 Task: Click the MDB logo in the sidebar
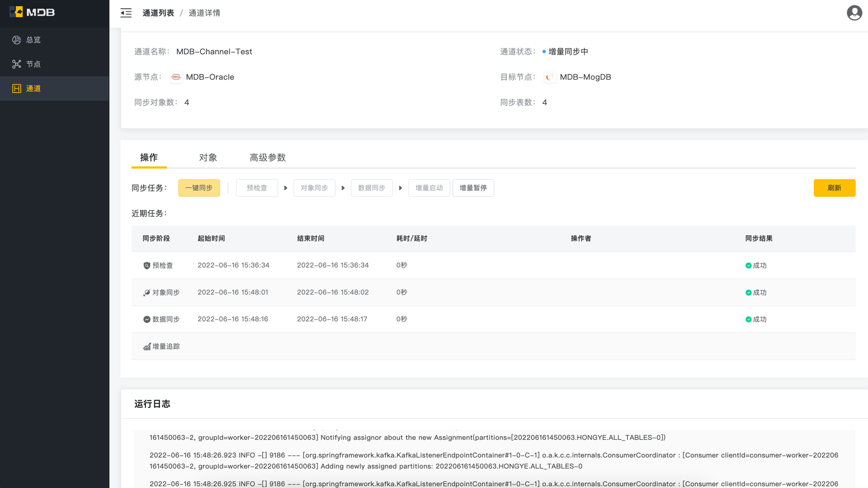point(32,12)
